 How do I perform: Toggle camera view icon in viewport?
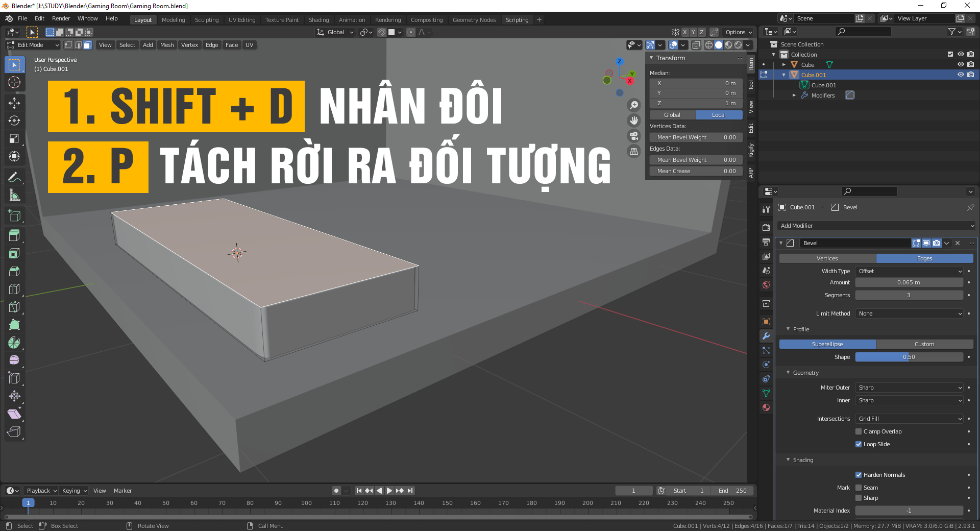(x=634, y=136)
